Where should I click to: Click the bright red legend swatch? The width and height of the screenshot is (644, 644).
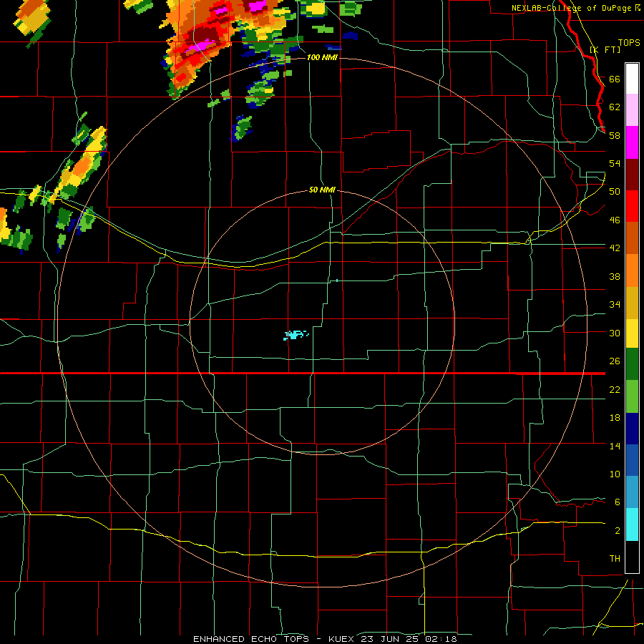tap(632, 206)
